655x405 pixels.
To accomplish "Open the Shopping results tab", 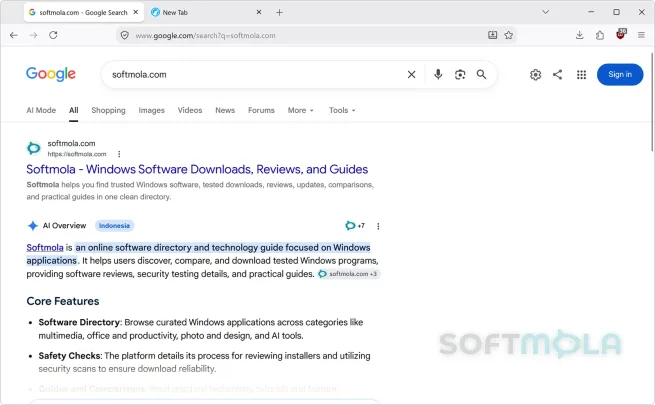I will (108, 110).
